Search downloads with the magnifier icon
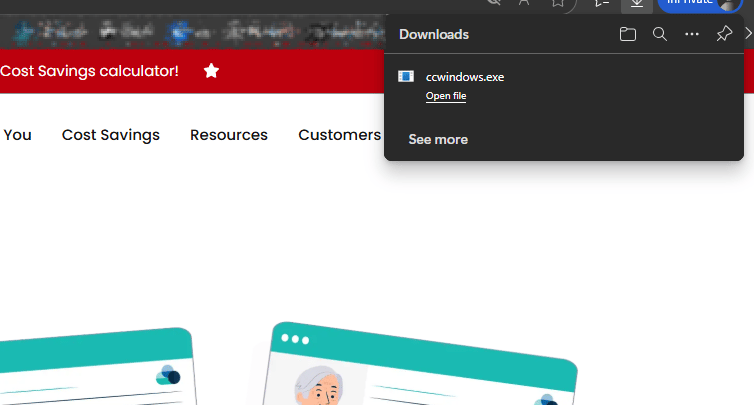 660,34
